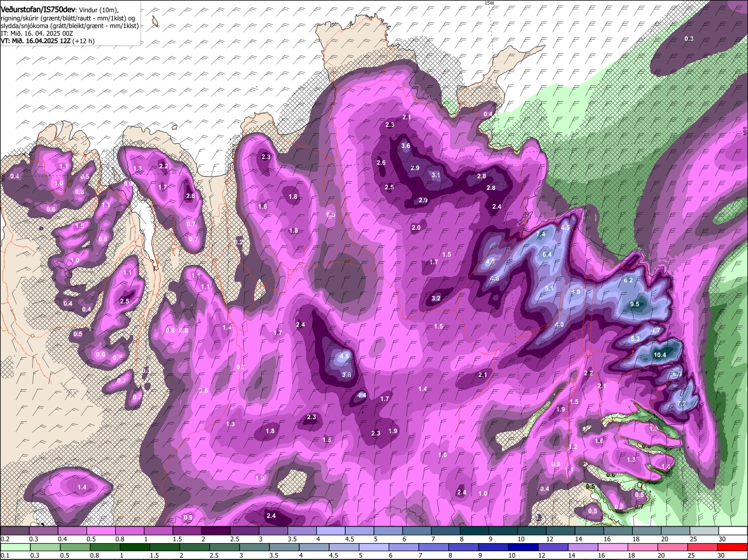This screenshot has height=560, width=748.
Task: Click the 4.8 precipitation value label
Action: coord(344,356)
